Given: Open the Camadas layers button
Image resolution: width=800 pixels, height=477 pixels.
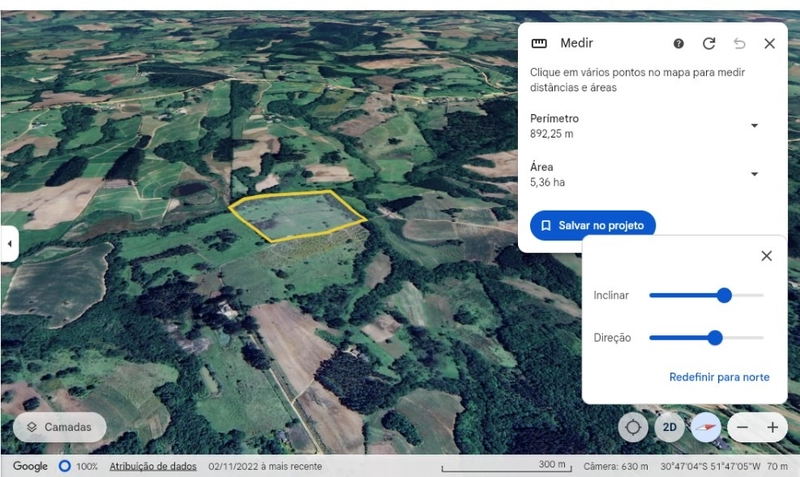Looking at the screenshot, I should (x=60, y=427).
